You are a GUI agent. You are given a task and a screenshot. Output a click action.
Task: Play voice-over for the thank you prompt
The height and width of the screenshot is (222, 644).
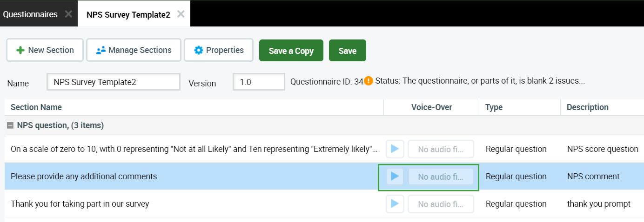click(395, 204)
